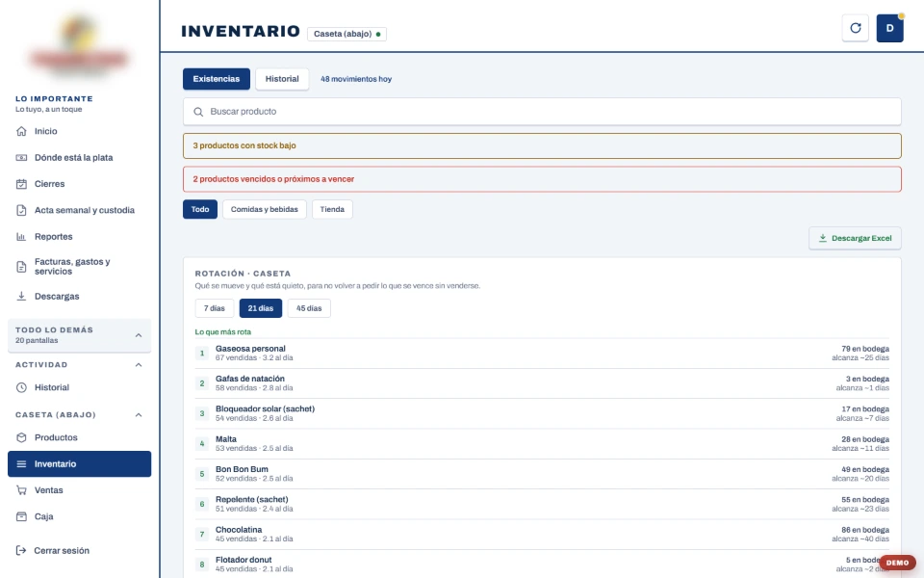Select the Bloqueador solar (sachet) row
The width and height of the screenshot is (924, 578).
click(542, 413)
